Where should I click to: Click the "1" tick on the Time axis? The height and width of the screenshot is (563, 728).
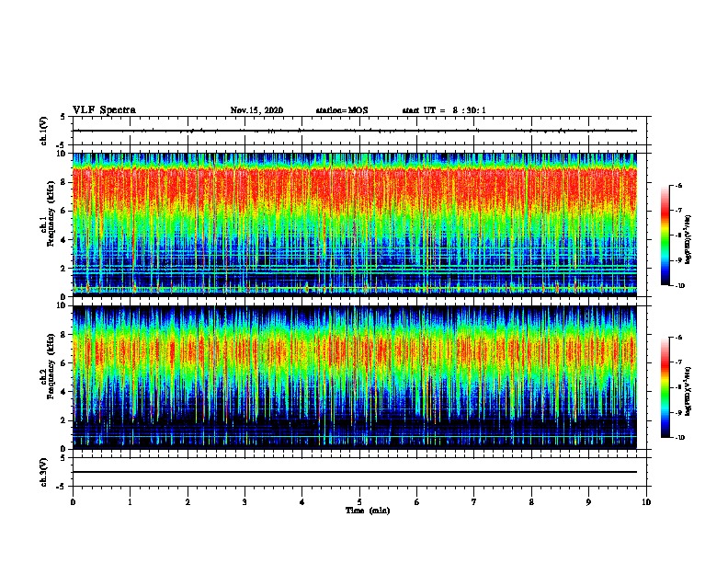130,502
